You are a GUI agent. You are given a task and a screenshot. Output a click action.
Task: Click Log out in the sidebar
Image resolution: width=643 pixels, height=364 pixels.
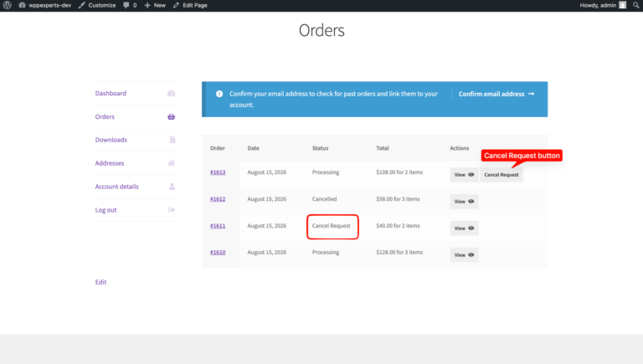pos(105,210)
